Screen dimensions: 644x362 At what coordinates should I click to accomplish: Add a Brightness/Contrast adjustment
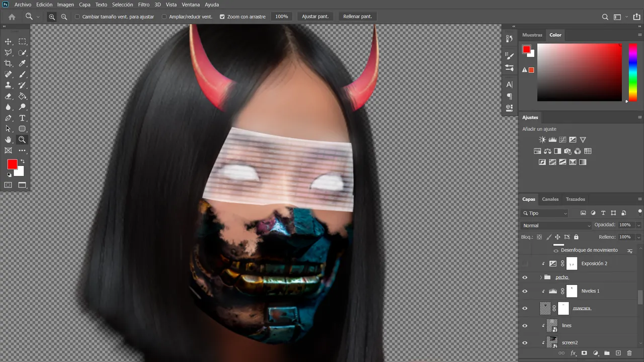pos(542,140)
